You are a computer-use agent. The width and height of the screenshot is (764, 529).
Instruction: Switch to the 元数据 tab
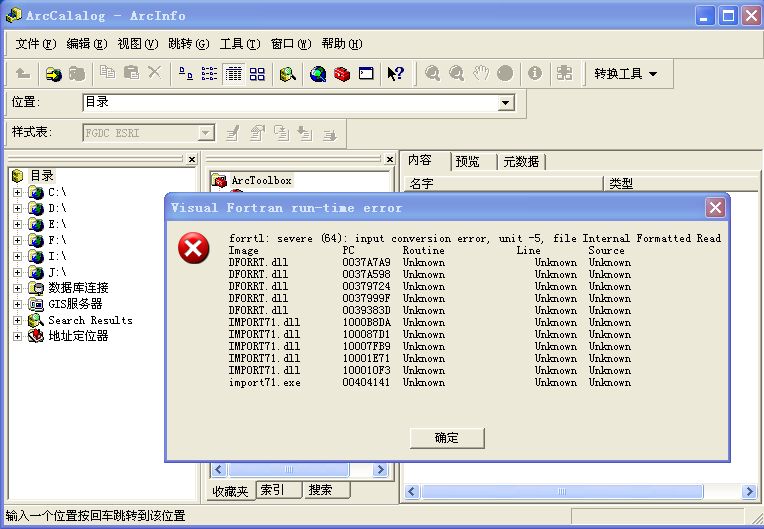(x=521, y=161)
